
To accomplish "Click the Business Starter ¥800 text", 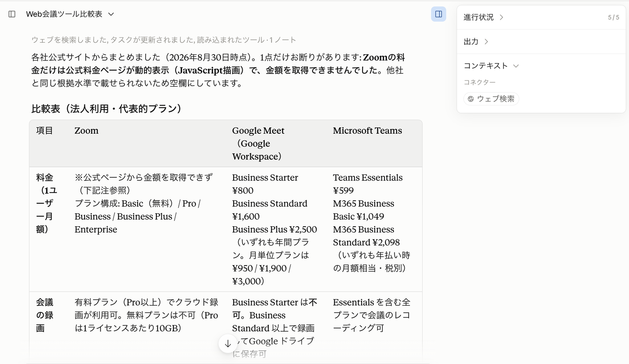I will (x=265, y=184).
